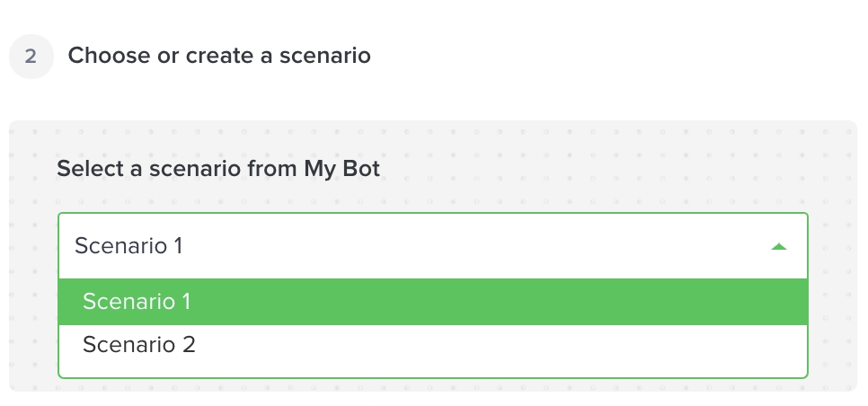The image size is (868, 406).
Task: Click the word 'scenario' in the step heading
Action: (x=323, y=56)
